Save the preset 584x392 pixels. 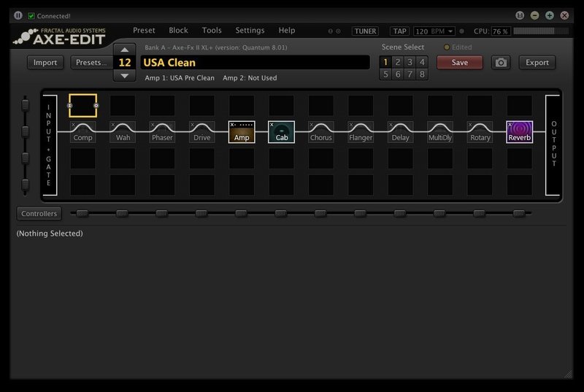coord(460,63)
